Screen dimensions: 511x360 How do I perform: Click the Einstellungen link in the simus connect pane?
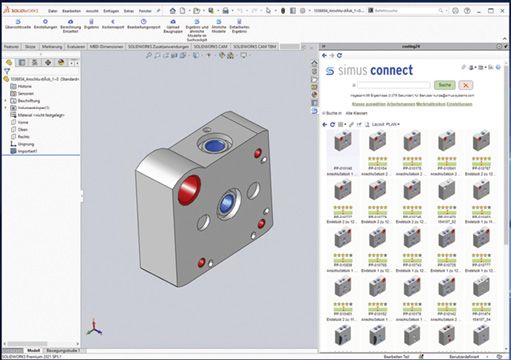pos(459,104)
